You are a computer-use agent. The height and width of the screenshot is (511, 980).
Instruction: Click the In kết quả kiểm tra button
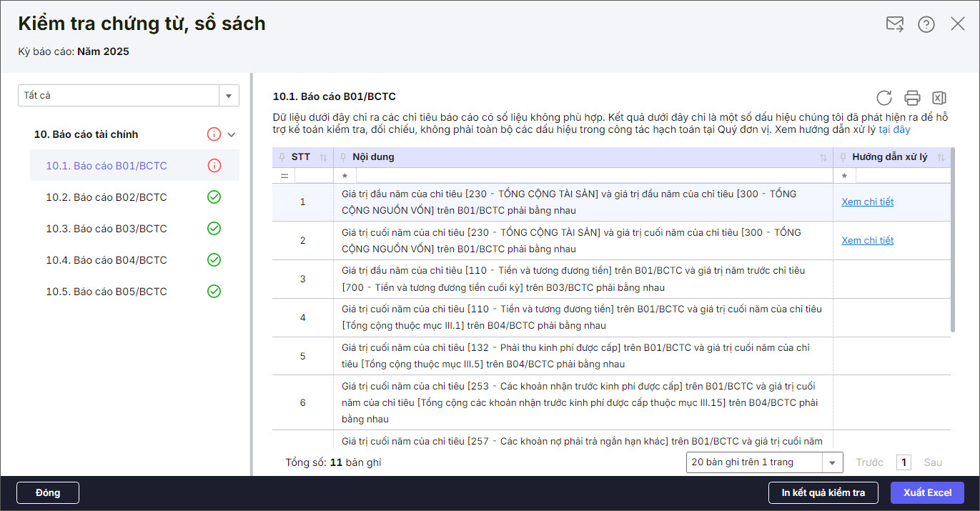[x=823, y=492]
